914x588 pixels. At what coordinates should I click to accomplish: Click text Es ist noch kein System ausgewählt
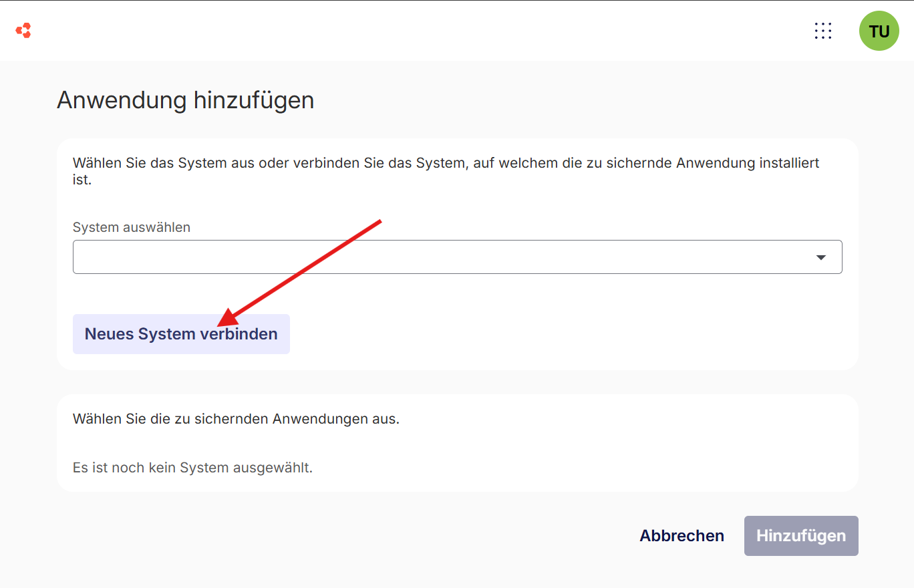pyautogui.click(x=192, y=467)
